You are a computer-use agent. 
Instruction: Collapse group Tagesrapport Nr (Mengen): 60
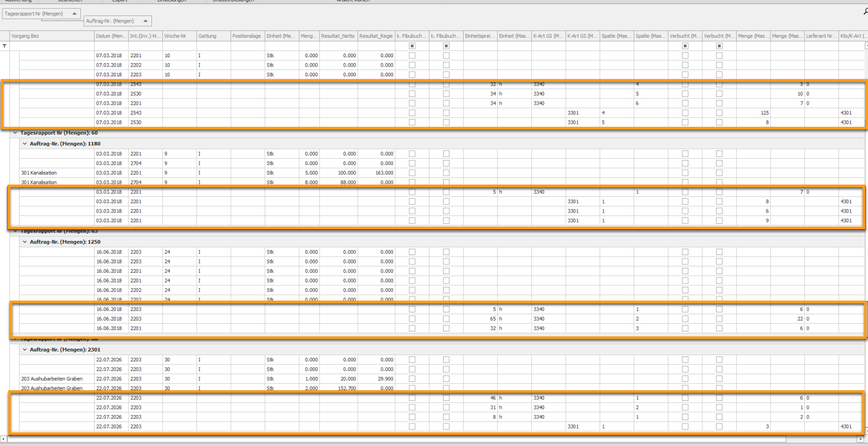pyautogui.click(x=15, y=133)
